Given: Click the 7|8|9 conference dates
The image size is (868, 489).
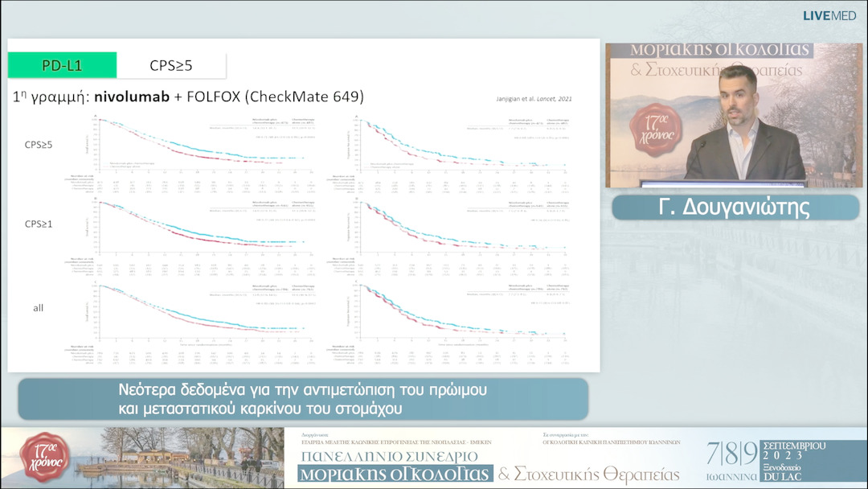Looking at the screenshot, I should point(732,454).
